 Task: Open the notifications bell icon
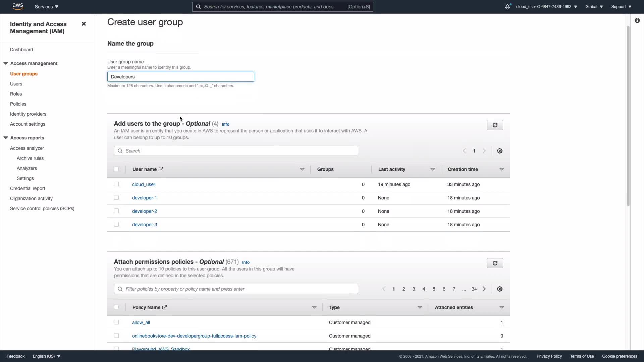tap(507, 7)
